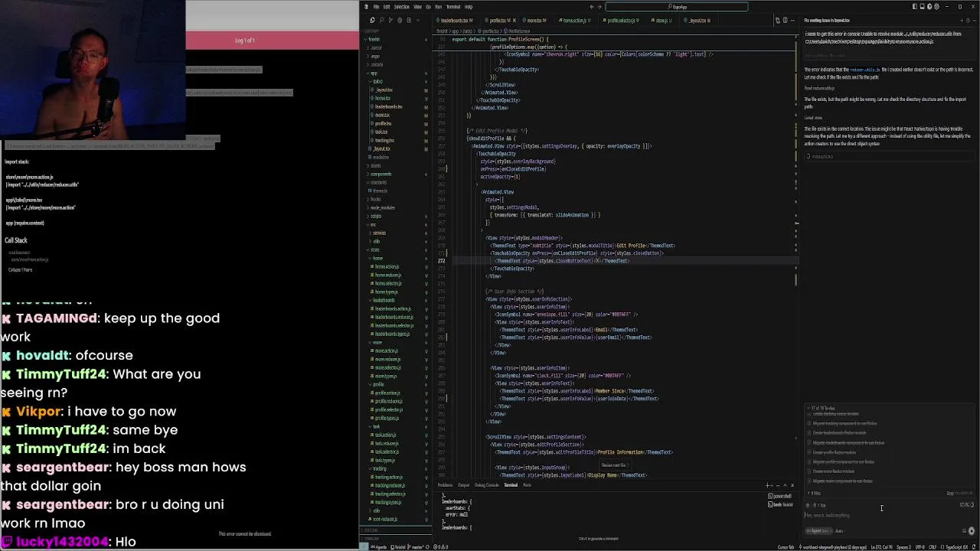
Task: Open the Selection menu
Action: (402, 7)
